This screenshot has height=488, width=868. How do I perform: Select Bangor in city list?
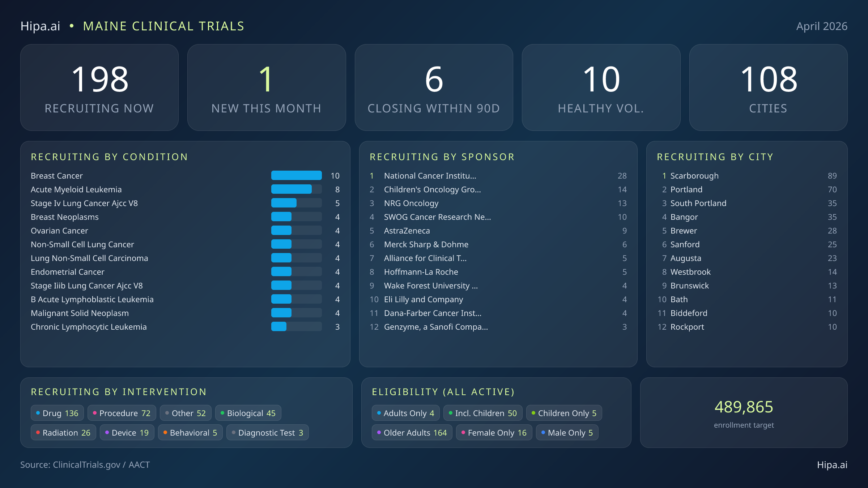(747, 217)
